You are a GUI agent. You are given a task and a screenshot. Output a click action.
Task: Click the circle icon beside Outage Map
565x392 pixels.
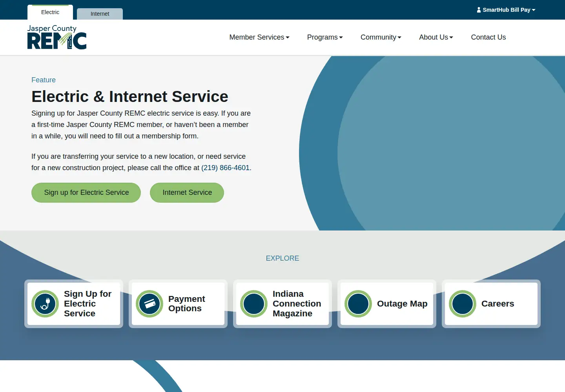[358, 304]
